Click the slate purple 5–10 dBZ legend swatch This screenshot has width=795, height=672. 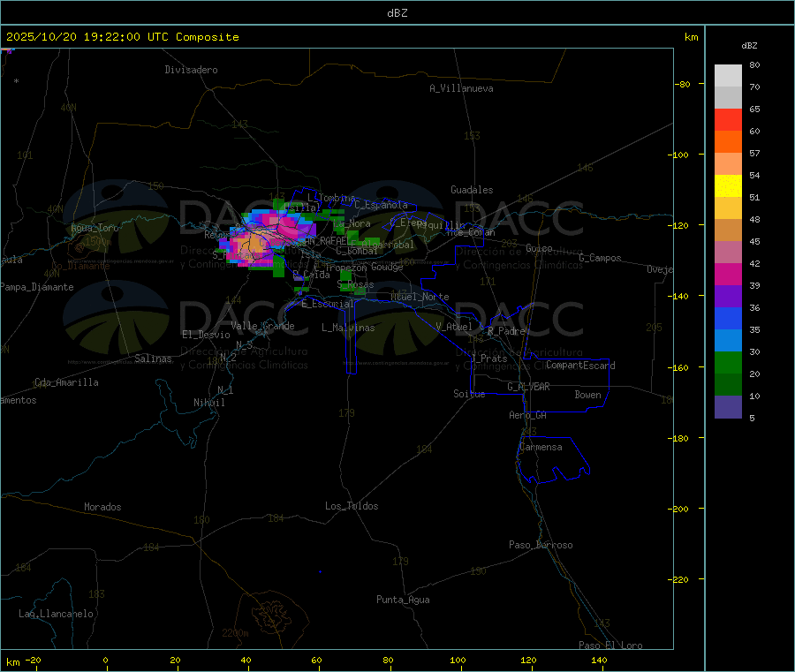[x=728, y=407]
